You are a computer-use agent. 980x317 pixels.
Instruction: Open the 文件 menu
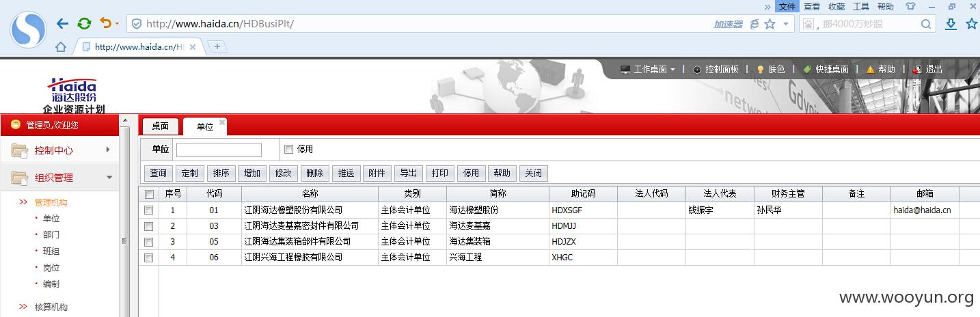click(x=787, y=6)
